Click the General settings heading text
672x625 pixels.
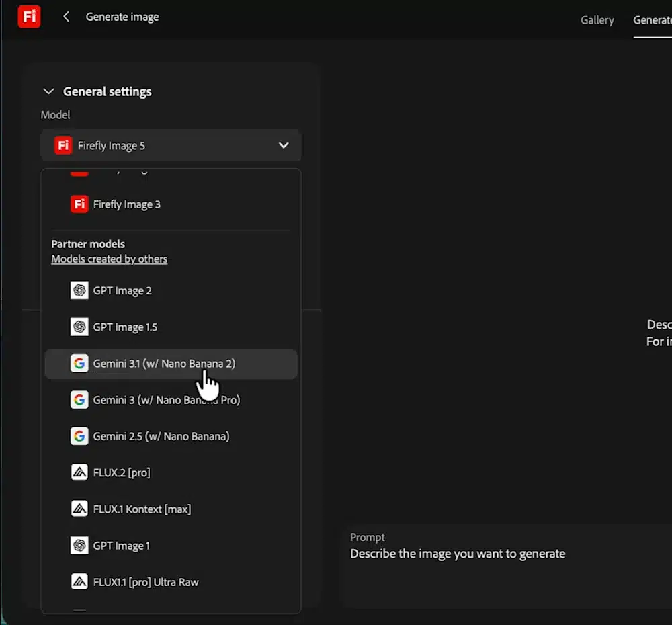pyautogui.click(x=107, y=91)
